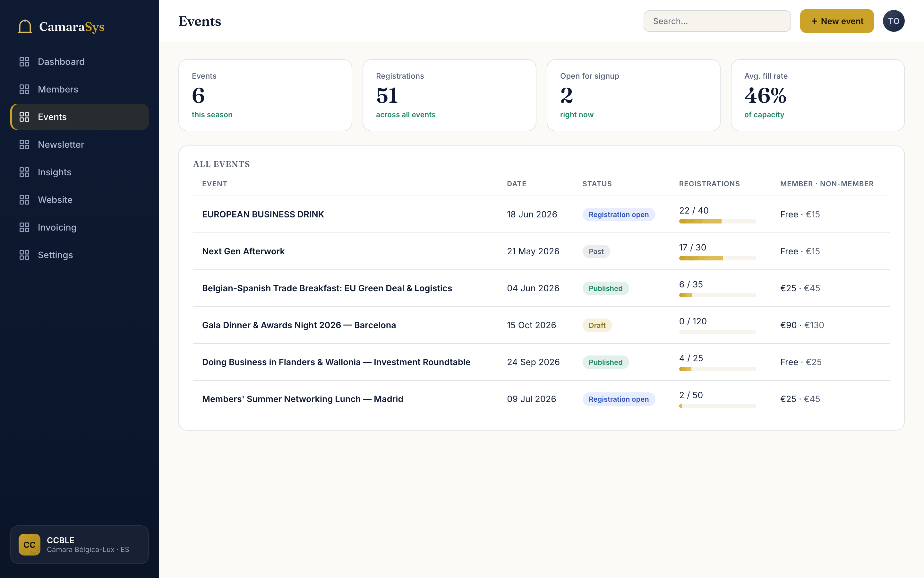
Task: Click the Newsletter grid icon in sidebar
Action: [24, 144]
